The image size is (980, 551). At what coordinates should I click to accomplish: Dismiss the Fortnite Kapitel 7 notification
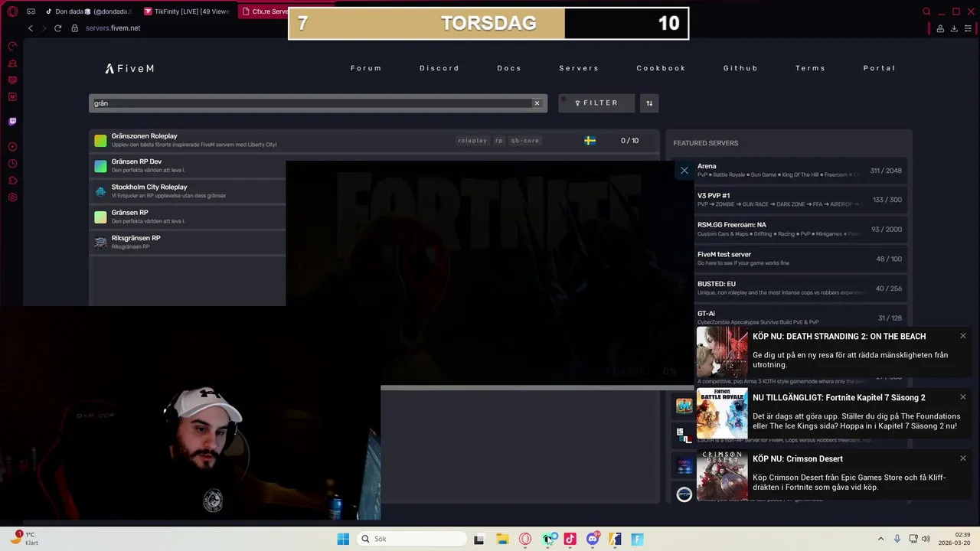coord(963,397)
